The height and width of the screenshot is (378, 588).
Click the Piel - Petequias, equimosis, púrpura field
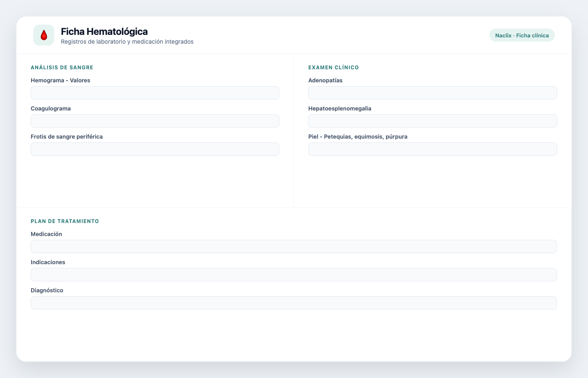coord(433,149)
